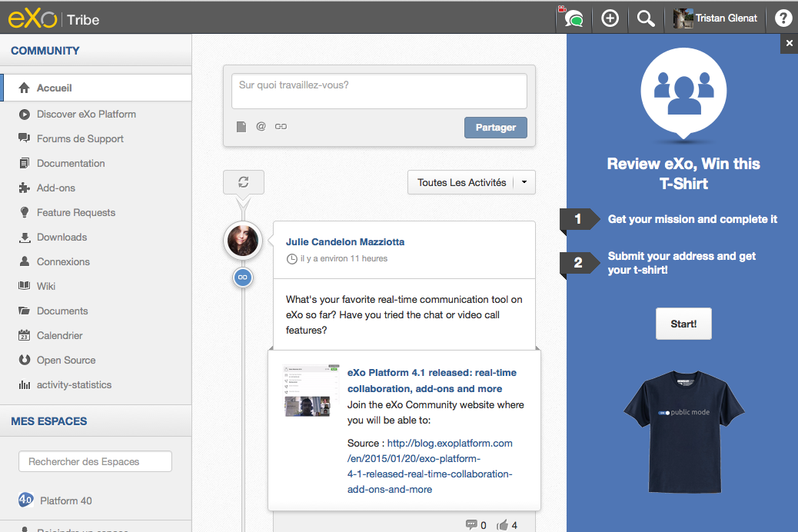This screenshot has width=798, height=532.
Task: Click the MES ESPACES heading
Action: click(x=49, y=421)
